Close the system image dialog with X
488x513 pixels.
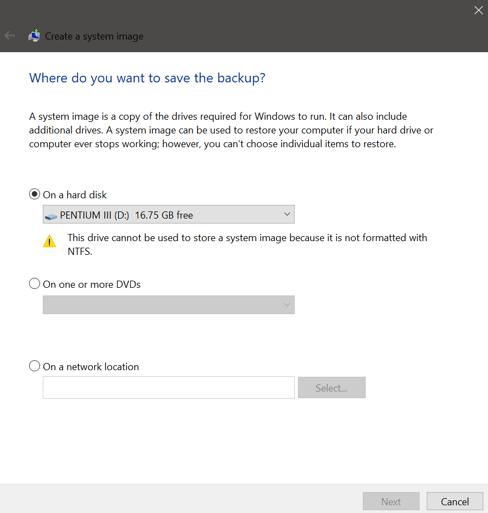click(x=478, y=10)
